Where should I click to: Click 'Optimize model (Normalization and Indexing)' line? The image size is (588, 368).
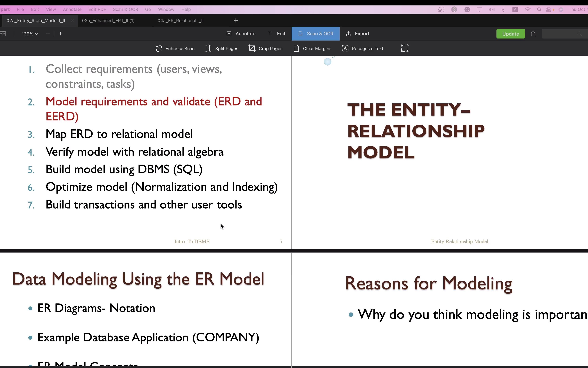[x=162, y=187]
